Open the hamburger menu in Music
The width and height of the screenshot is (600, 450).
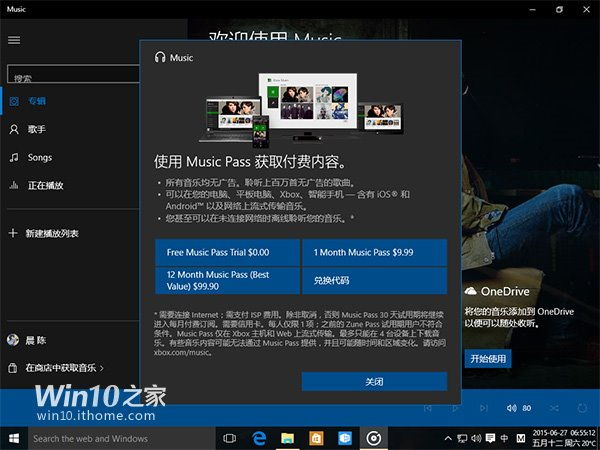pyautogui.click(x=14, y=40)
